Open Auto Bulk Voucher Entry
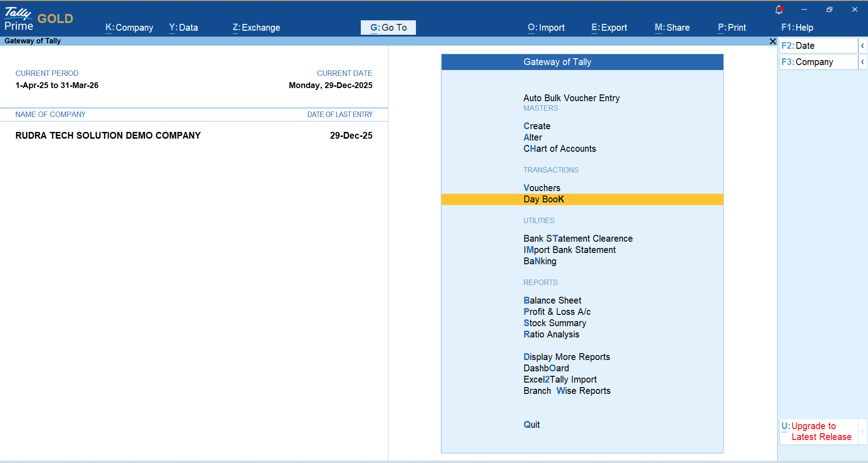Image resolution: width=868 pixels, height=463 pixels. 571,98
